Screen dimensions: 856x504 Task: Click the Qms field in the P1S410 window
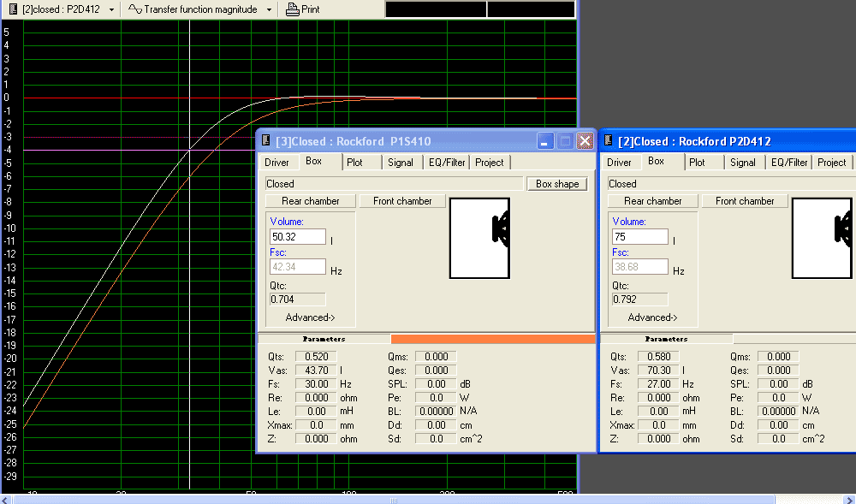point(436,357)
